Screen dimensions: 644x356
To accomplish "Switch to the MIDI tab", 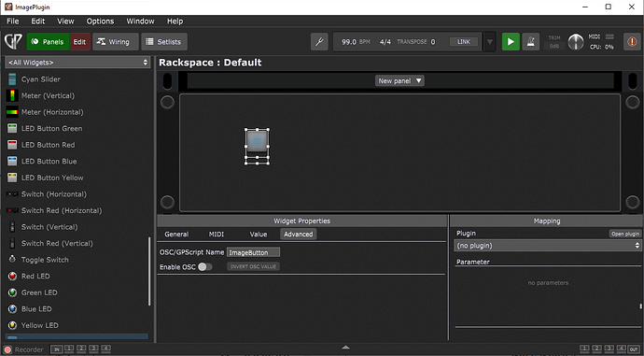I will tap(217, 235).
